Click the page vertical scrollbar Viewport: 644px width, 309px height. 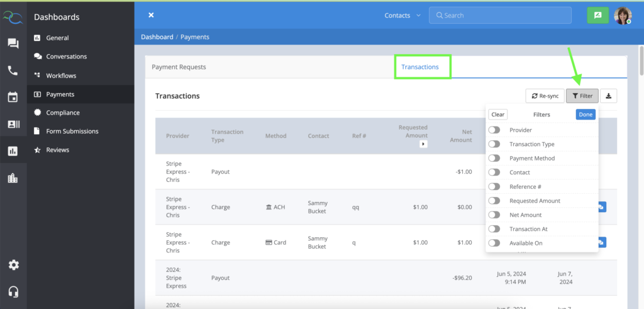click(641, 62)
